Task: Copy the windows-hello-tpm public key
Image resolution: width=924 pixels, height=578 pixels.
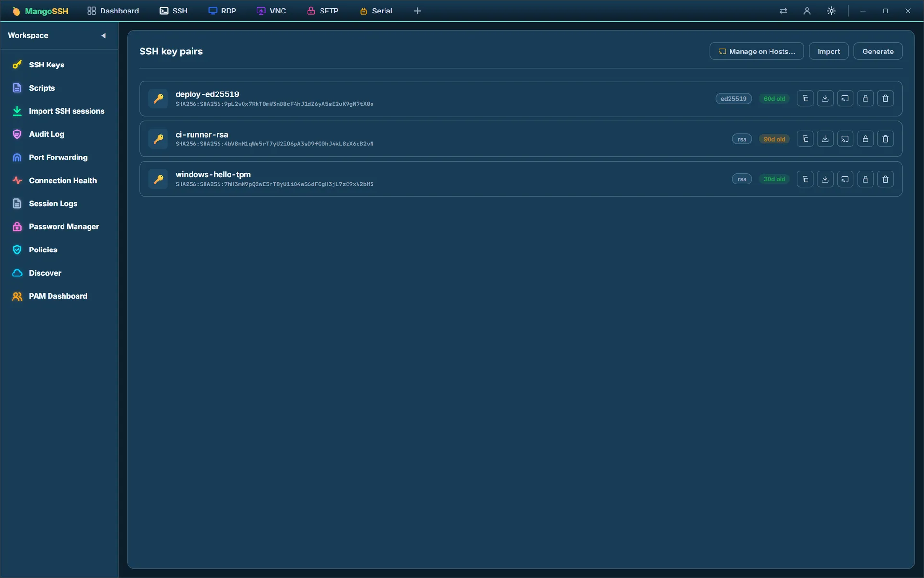Action: [805, 179]
